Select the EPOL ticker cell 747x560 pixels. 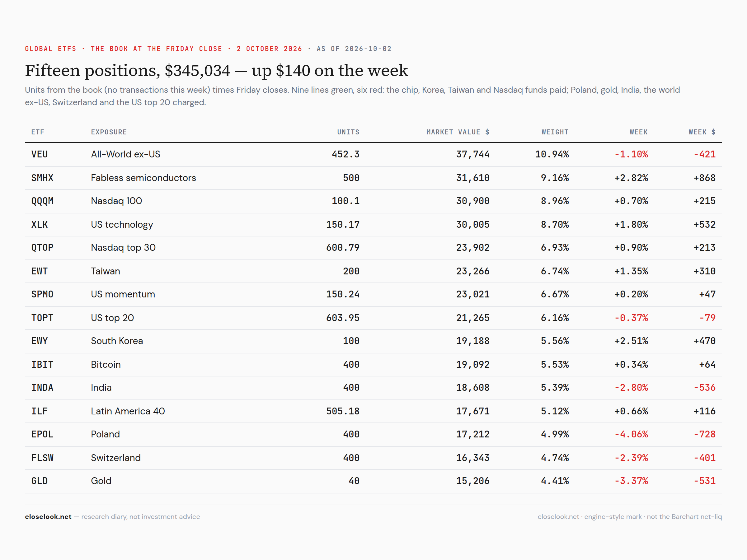tap(42, 434)
